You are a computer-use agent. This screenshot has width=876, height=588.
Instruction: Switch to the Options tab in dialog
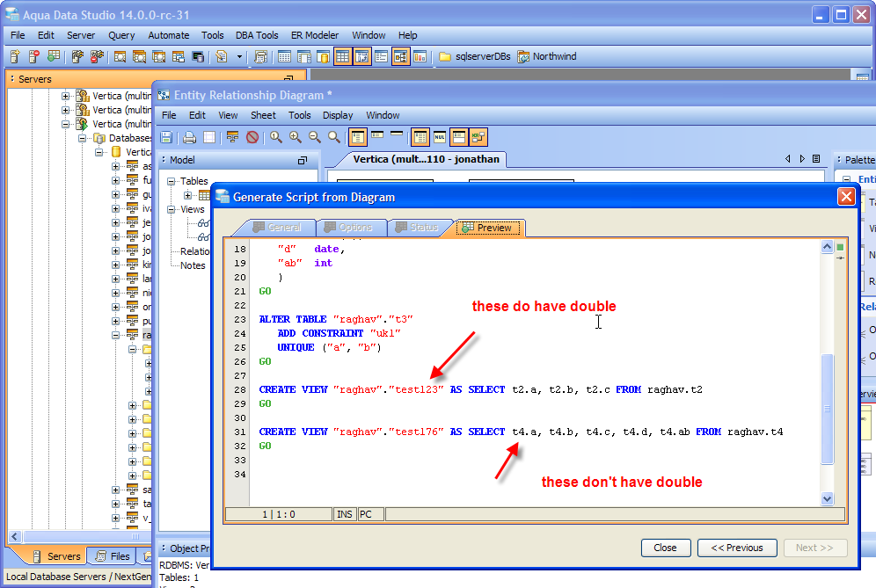(x=348, y=228)
